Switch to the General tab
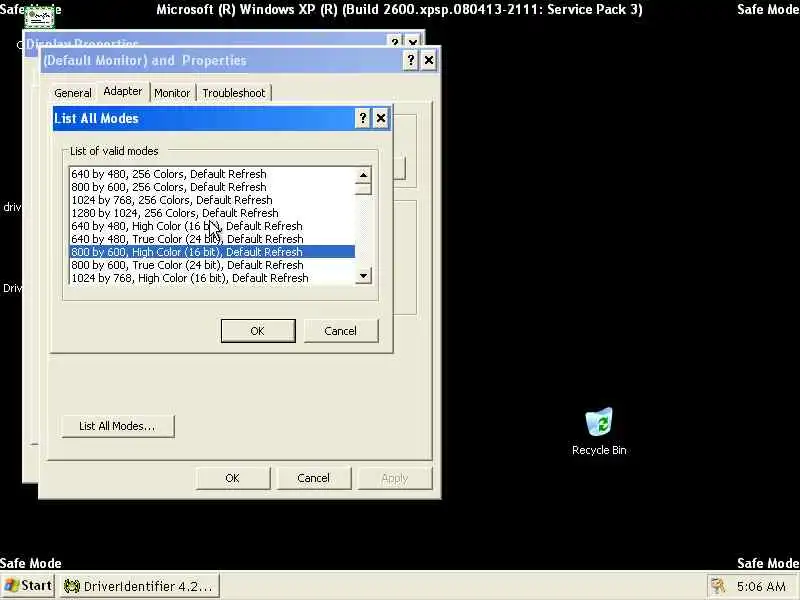This screenshot has width=800, height=600. (72, 93)
